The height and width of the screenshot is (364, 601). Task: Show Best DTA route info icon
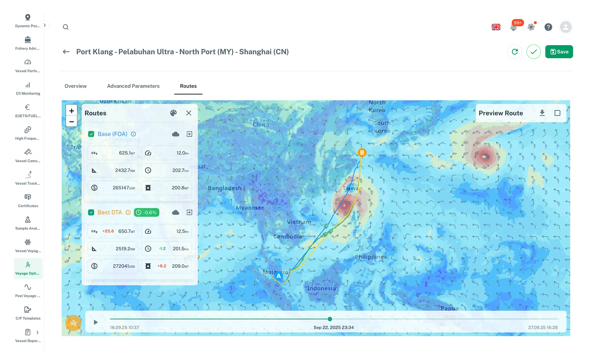(x=128, y=213)
